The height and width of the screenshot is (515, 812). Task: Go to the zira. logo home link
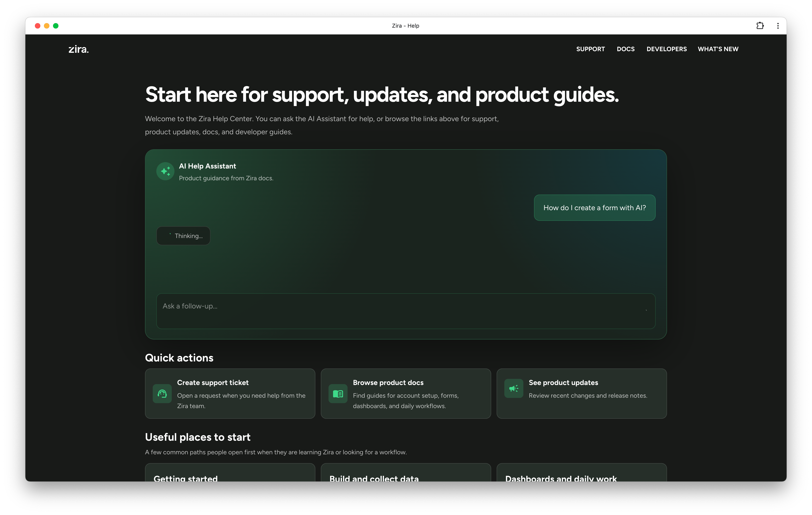[x=79, y=49]
